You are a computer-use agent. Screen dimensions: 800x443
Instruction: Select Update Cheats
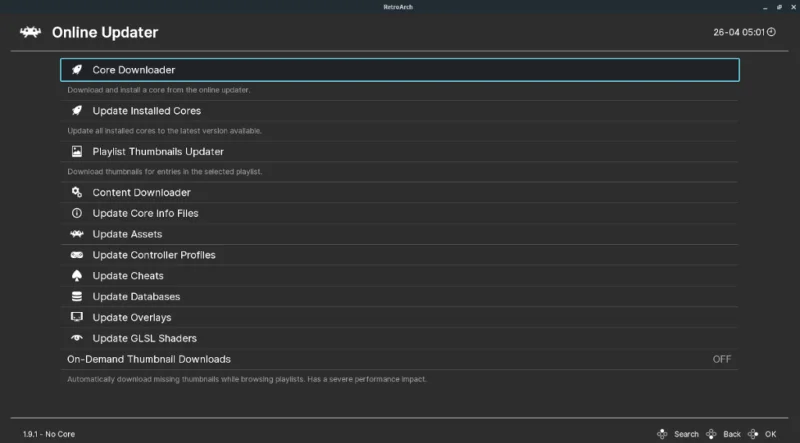tap(399, 276)
